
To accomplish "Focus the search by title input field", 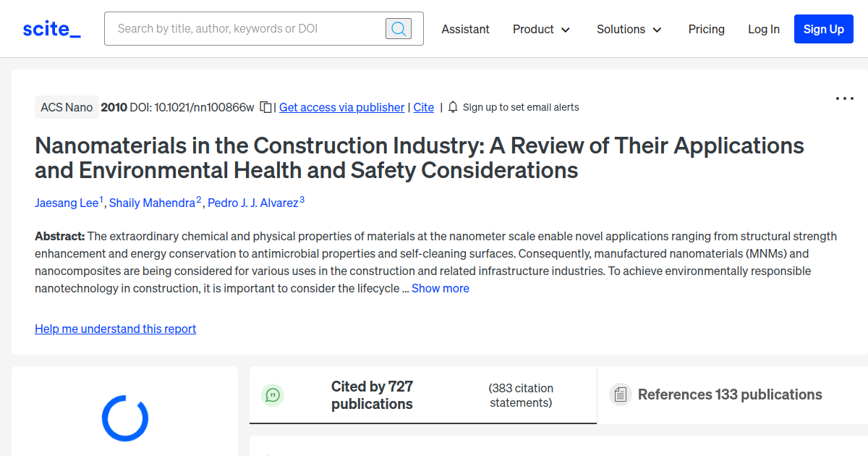I will click(x=246, y=29).
